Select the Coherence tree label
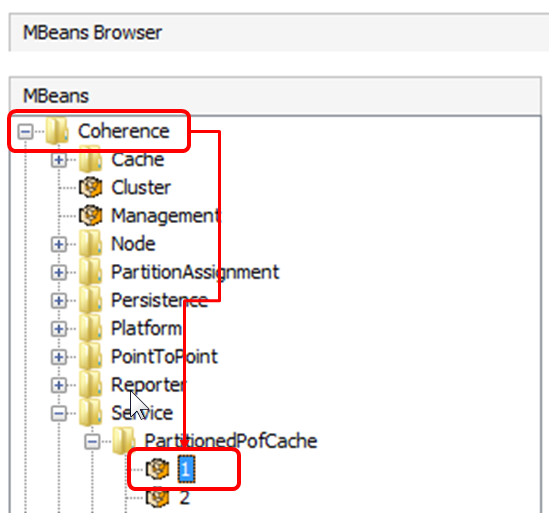This screenshot has width=558, height=531. [123, 131]
